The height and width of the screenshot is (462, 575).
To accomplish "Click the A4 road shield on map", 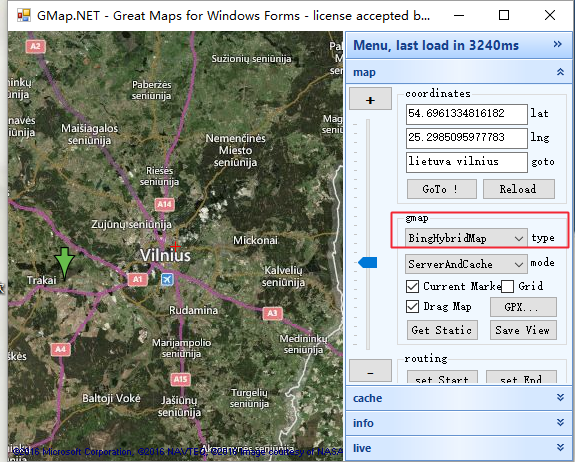I will tap(61, 349).
